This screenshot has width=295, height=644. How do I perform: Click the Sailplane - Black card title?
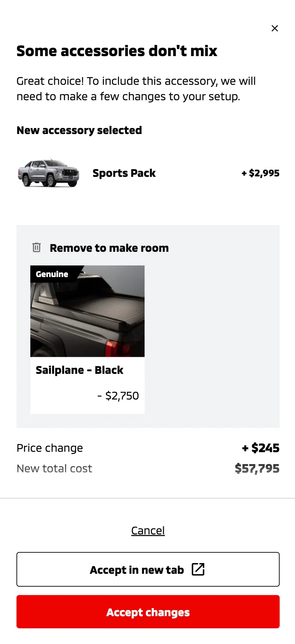click(x=80, y=370)
